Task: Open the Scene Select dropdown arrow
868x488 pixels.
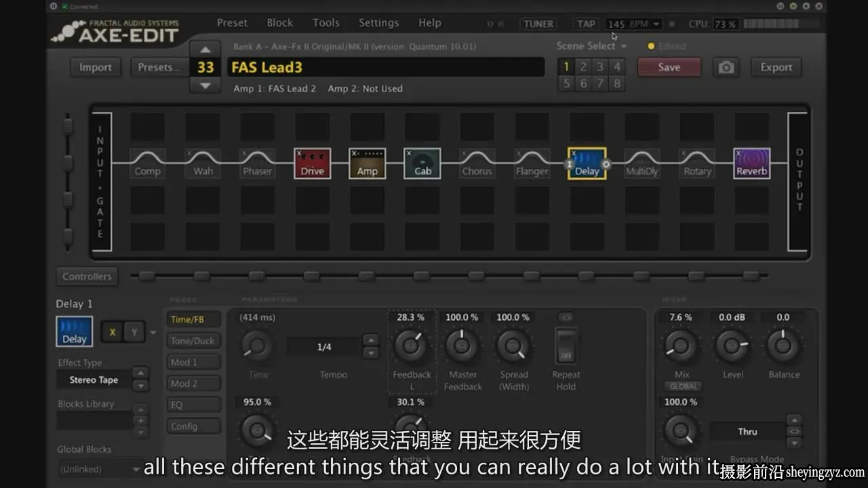Action: coord(623,46)
